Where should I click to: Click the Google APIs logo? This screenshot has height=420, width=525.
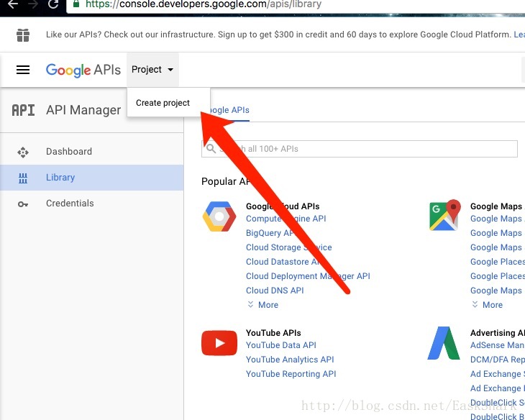(83, 70)
